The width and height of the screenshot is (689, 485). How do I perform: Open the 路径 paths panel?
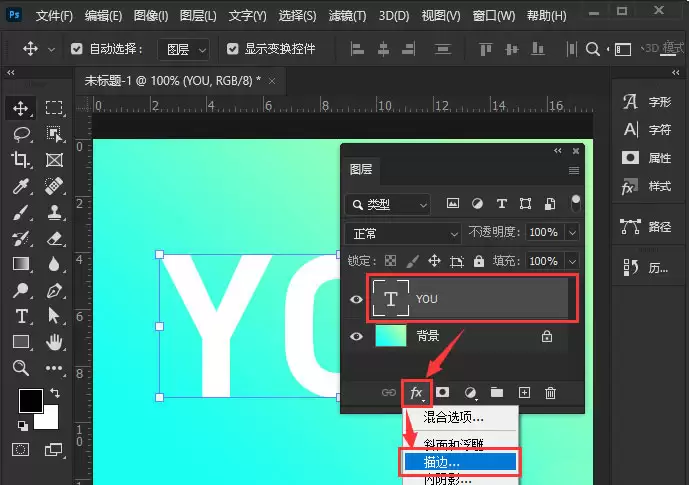click(x=647, y=227)
